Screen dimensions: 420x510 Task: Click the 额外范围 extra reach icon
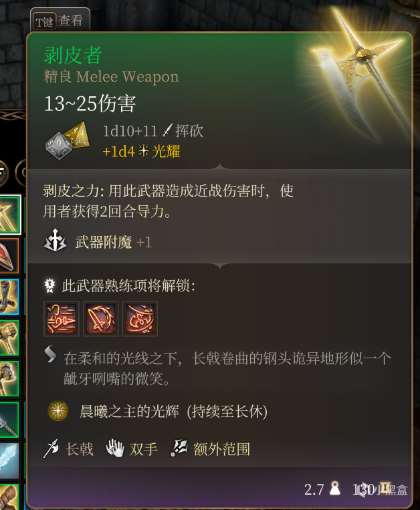tap(179, 449)
